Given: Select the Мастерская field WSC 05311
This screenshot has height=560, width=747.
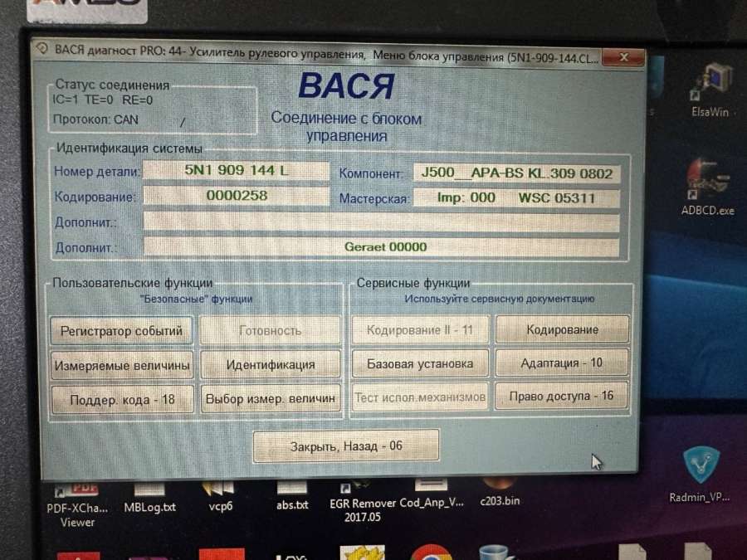Looking at the screenshot, I should (517, 197).
